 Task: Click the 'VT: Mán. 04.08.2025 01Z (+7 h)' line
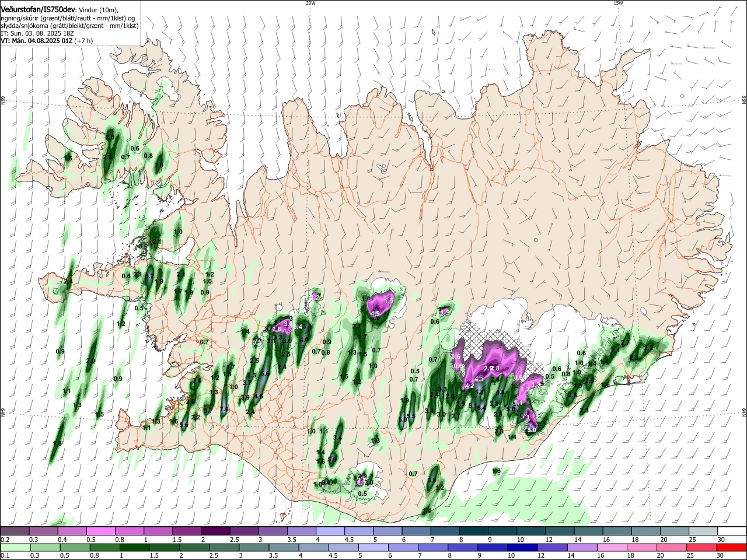[x=46, y=41]
